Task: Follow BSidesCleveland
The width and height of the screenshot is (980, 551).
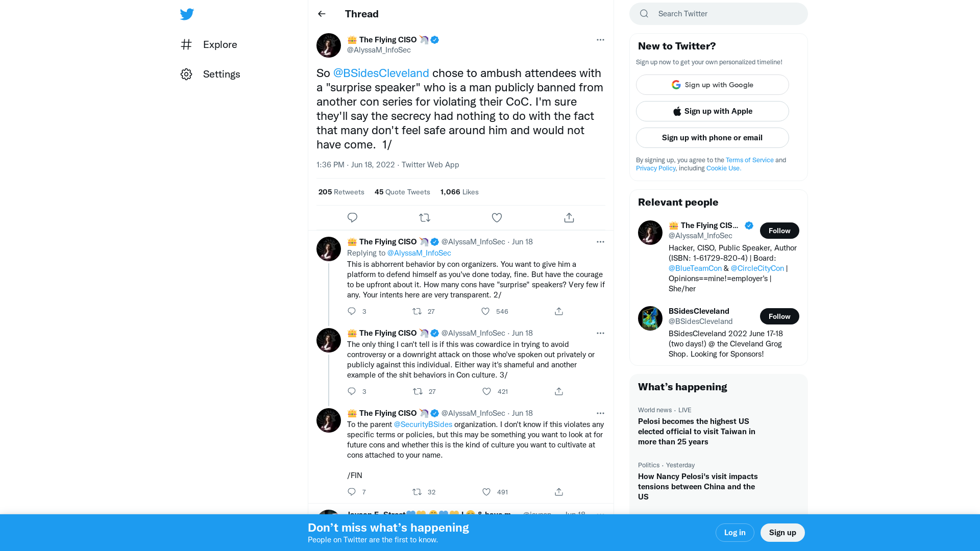Action: 779,316
